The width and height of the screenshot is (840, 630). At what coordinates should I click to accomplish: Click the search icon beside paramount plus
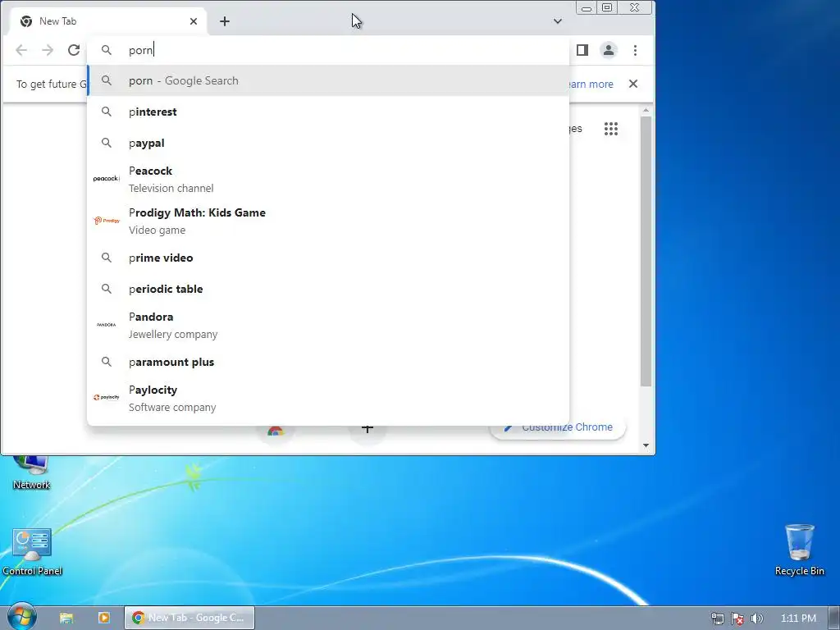[107, 362]
